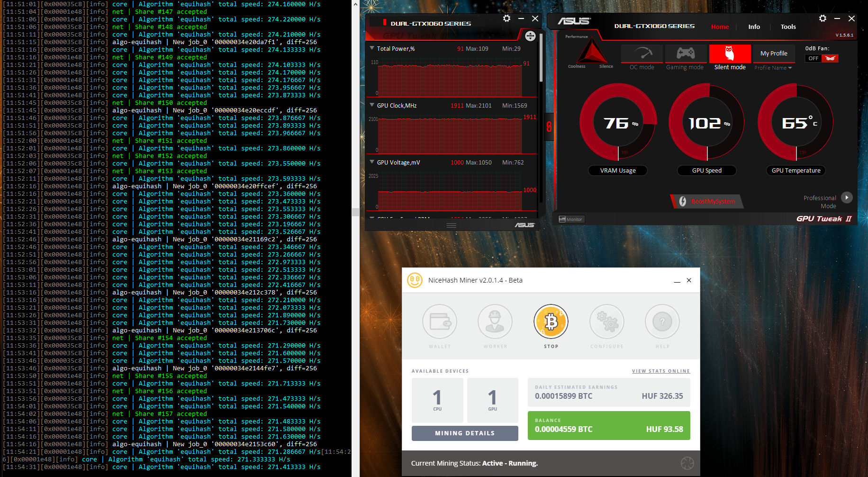Close the NiceHash Miner window

click(689, 280)
